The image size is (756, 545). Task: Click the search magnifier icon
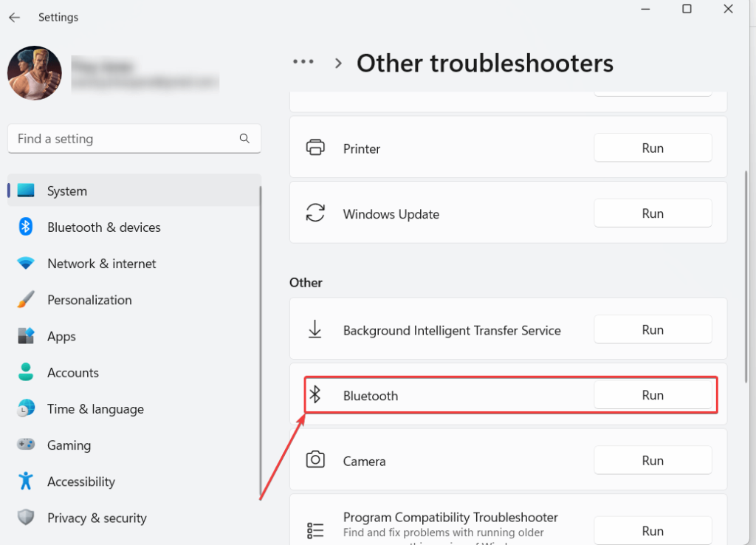point(244,139)
